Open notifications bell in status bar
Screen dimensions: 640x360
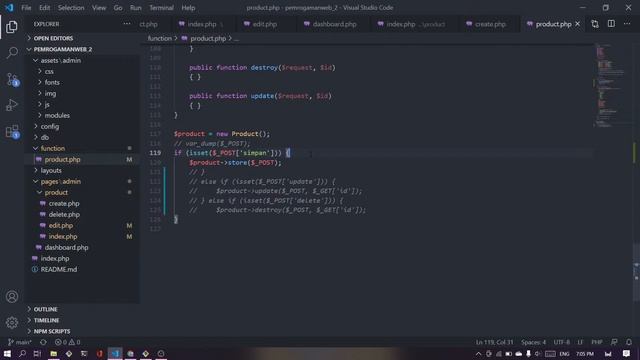[629, 342]
